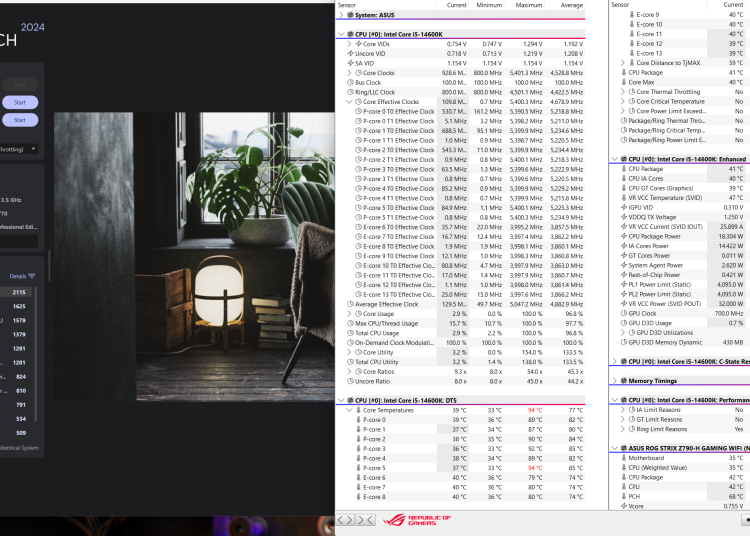Screen dimensions: 750x536
Task: Click the Current column header in right HWiNFO window
Action: (733, 5)
